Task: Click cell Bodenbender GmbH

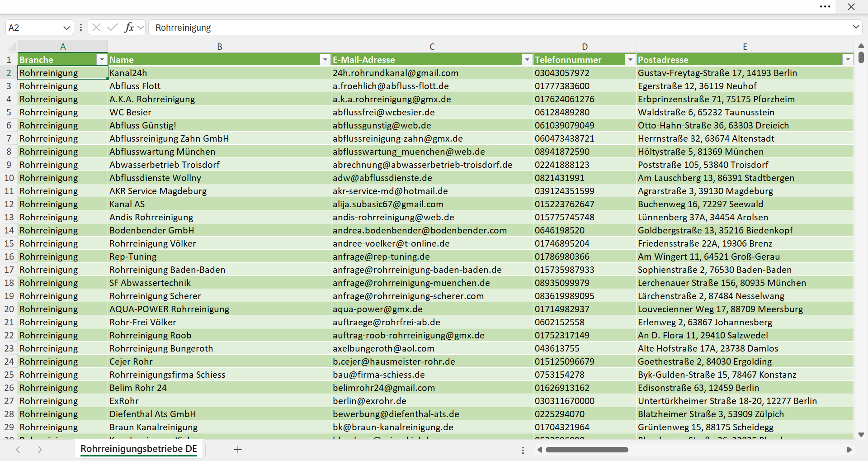Action: click(x=219, y=230)
